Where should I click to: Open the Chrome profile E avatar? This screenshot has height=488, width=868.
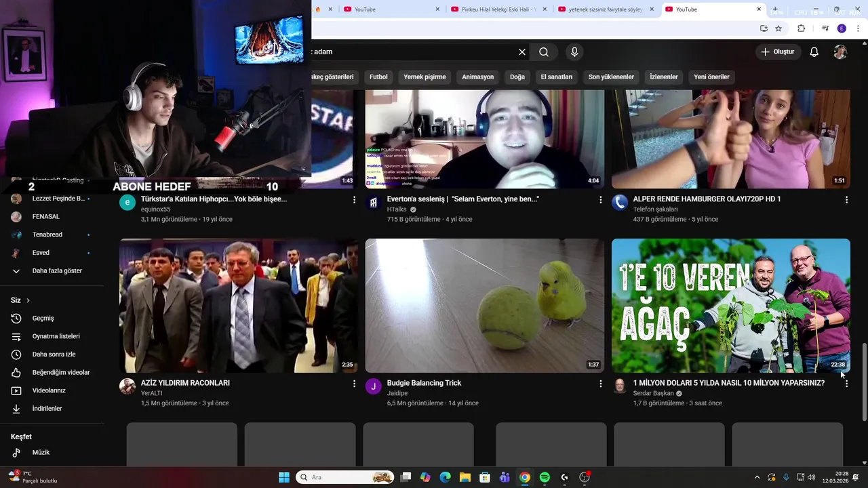coord(842,28)
